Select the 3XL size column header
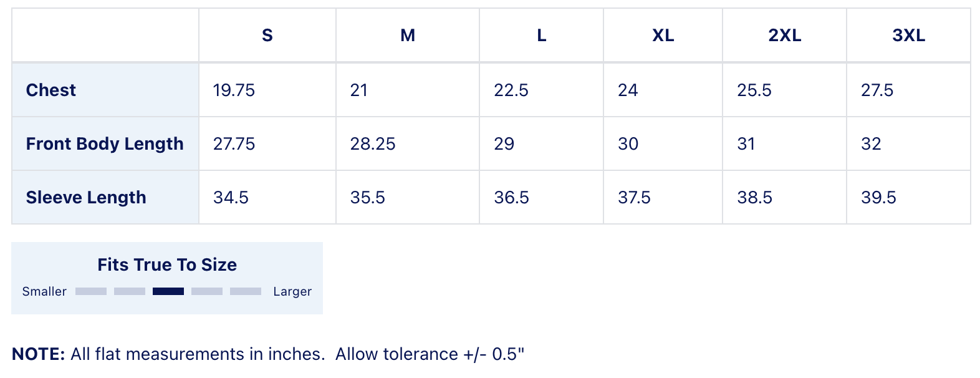This screenshot has width=980, height=378. pyautogui.click(x=908, y=36)
